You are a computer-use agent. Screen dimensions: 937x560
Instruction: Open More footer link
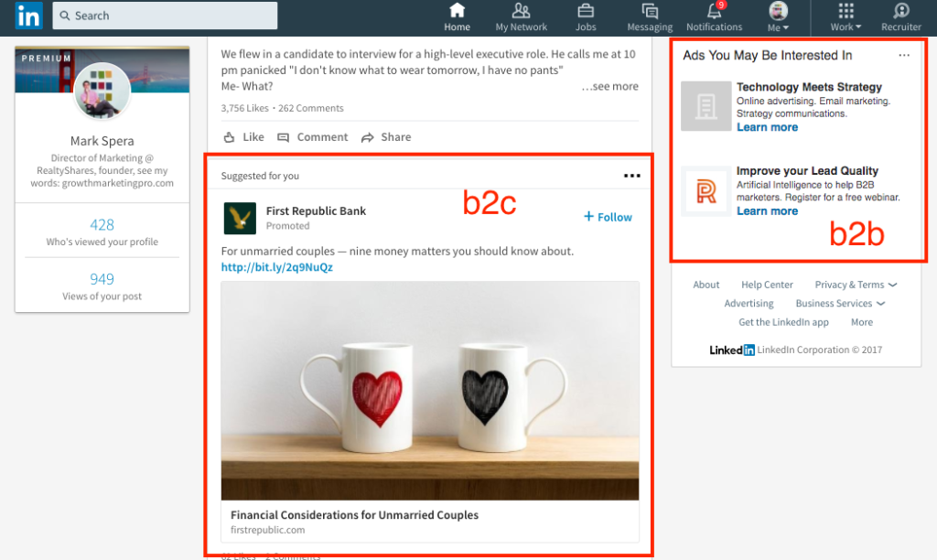[x=862, y=322]
